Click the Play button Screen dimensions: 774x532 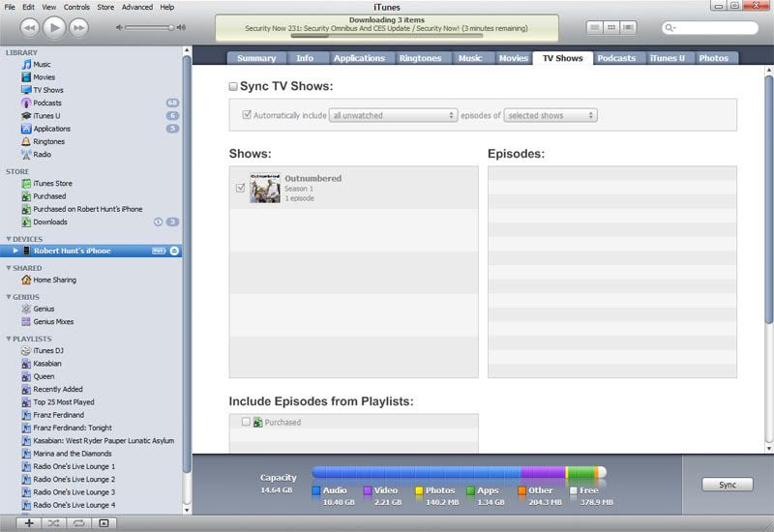point(54,27)
